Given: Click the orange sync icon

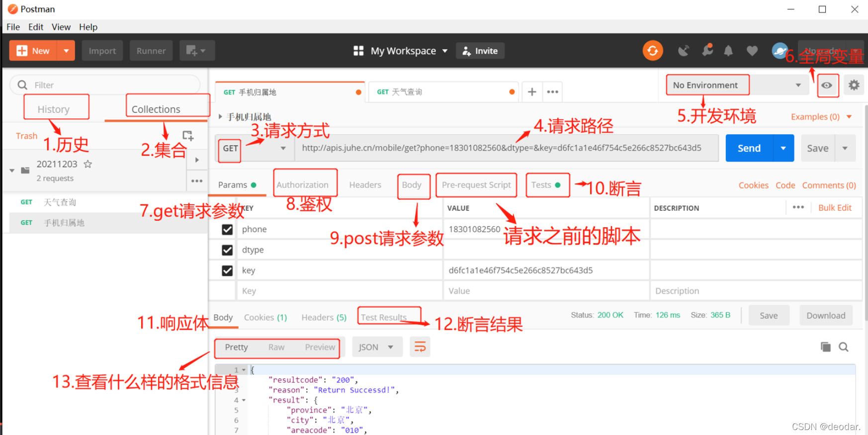Looking at the screenshot, I should (x=653, y=51).
